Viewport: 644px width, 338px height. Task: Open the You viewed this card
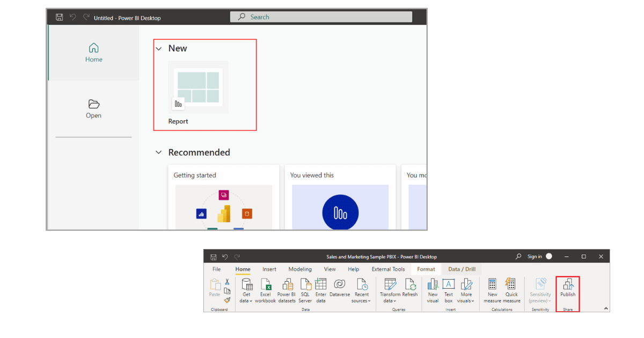(x=340, y=197)
